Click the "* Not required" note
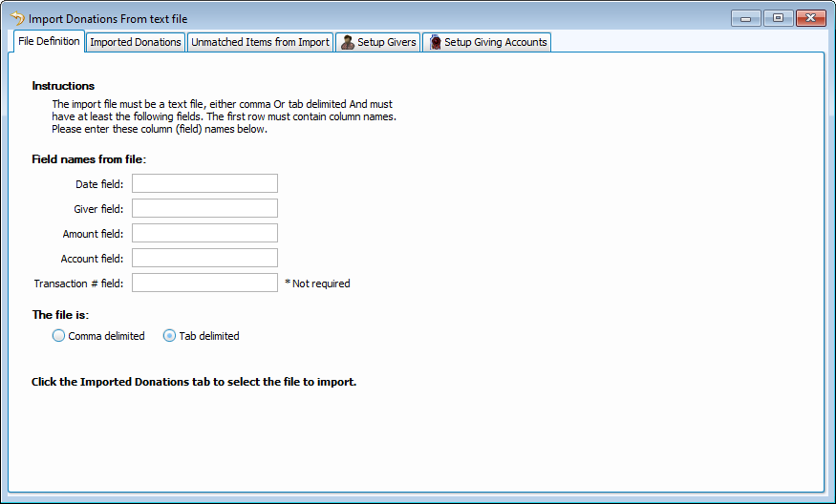The height and width of the screenshot is (504, 836). coord(317,283)
